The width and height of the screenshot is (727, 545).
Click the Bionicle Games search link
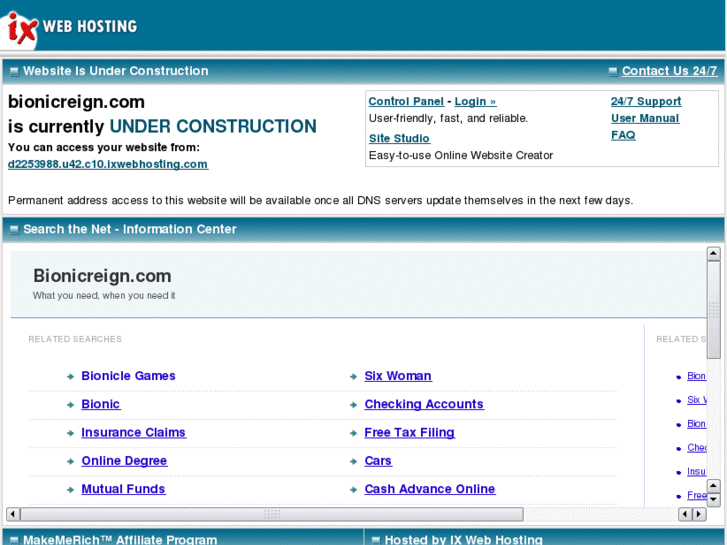point(128,376)
